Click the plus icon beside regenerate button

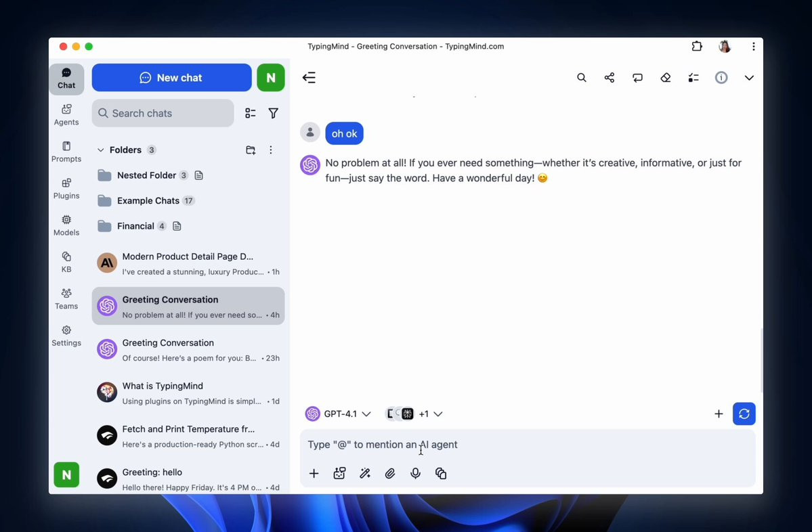click(x=719, y=414)
